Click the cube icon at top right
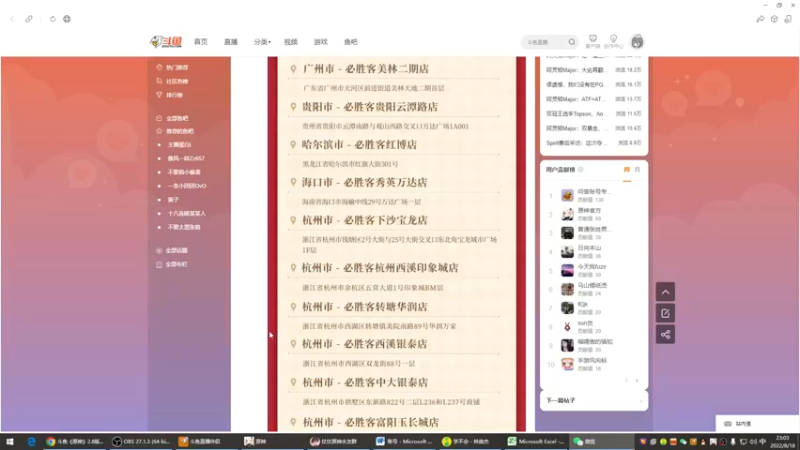Screen dimensions: 800x450 point(774,19)
